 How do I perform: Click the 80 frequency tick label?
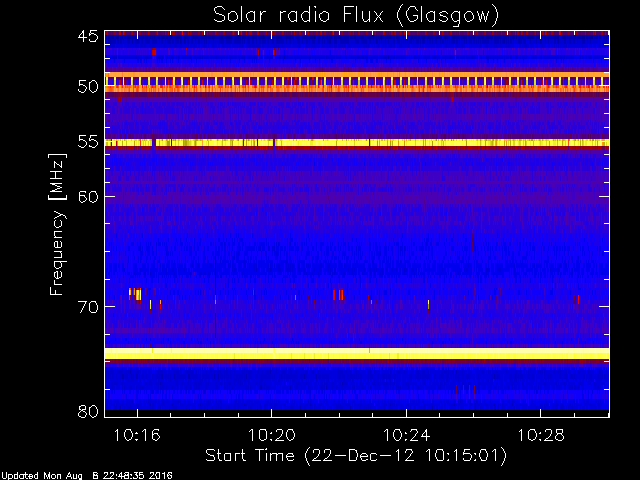click(x=88, y=411)
